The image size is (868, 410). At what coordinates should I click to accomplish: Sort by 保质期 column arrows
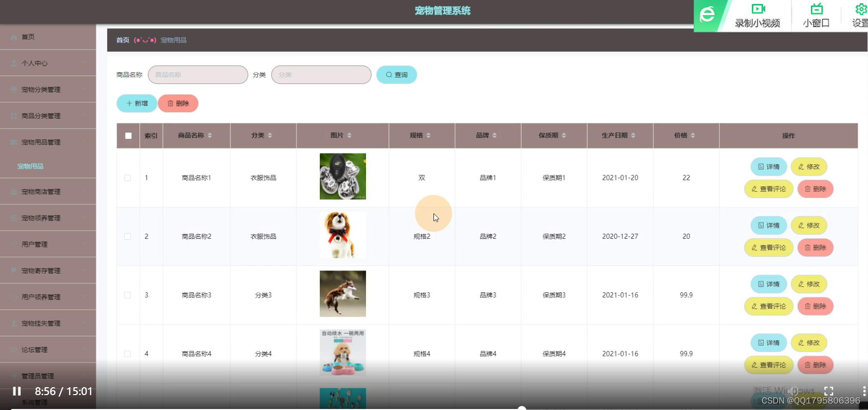click(x=564, y=136)
